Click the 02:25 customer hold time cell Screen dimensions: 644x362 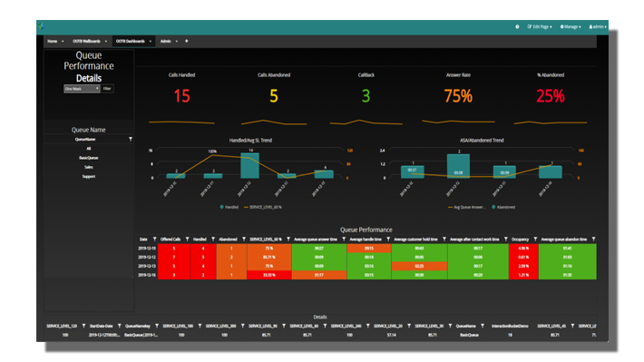419,266
